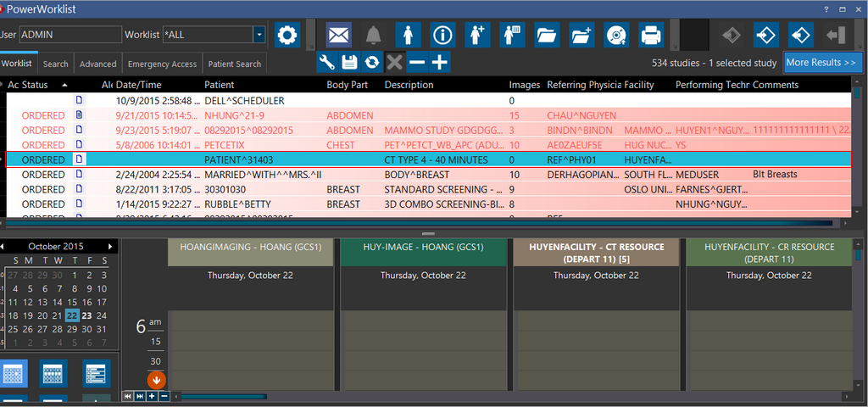Switch to the Emergency Access tab
Image resolution: width=868 pixels, height=407 pixels.
tap(162, 64)
